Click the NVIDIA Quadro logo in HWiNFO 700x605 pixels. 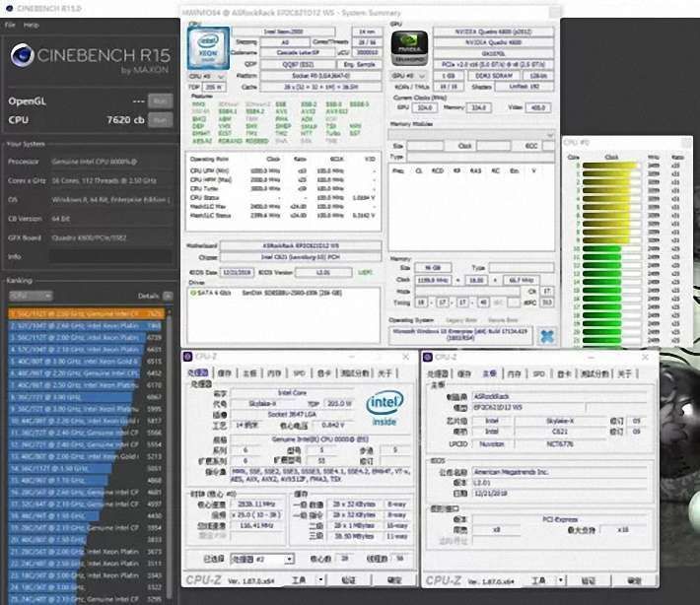[x=409, y=47]
